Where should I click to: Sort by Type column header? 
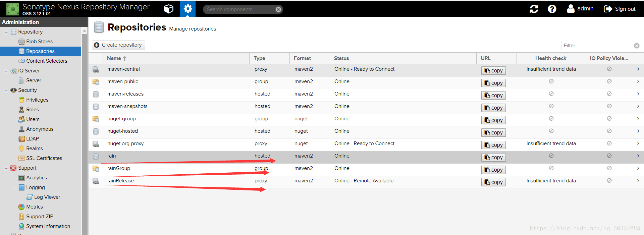[269, 58]
